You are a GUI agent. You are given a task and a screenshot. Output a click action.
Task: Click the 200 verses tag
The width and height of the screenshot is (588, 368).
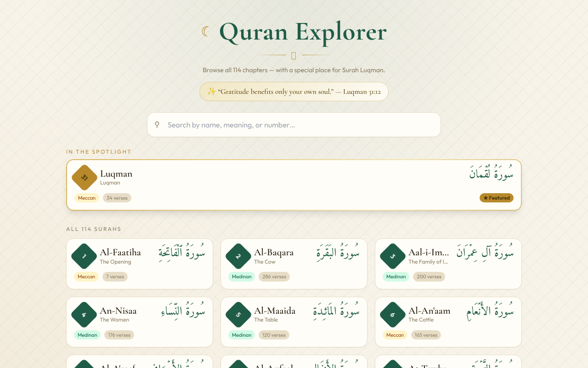[x=429, y=276]
